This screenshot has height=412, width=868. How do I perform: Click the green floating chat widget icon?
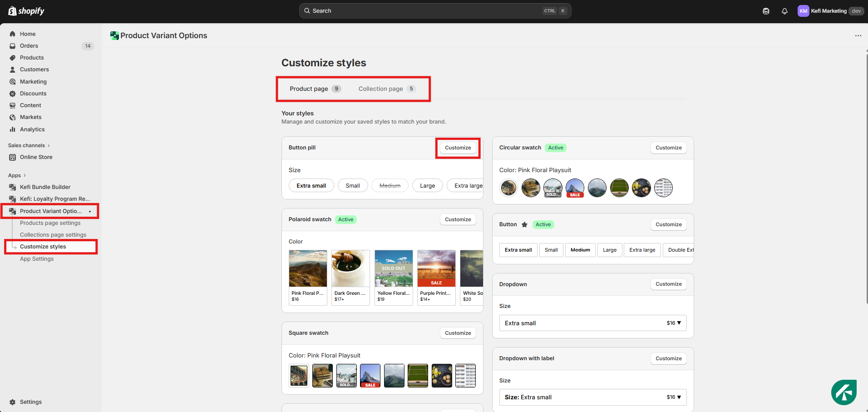843,392
